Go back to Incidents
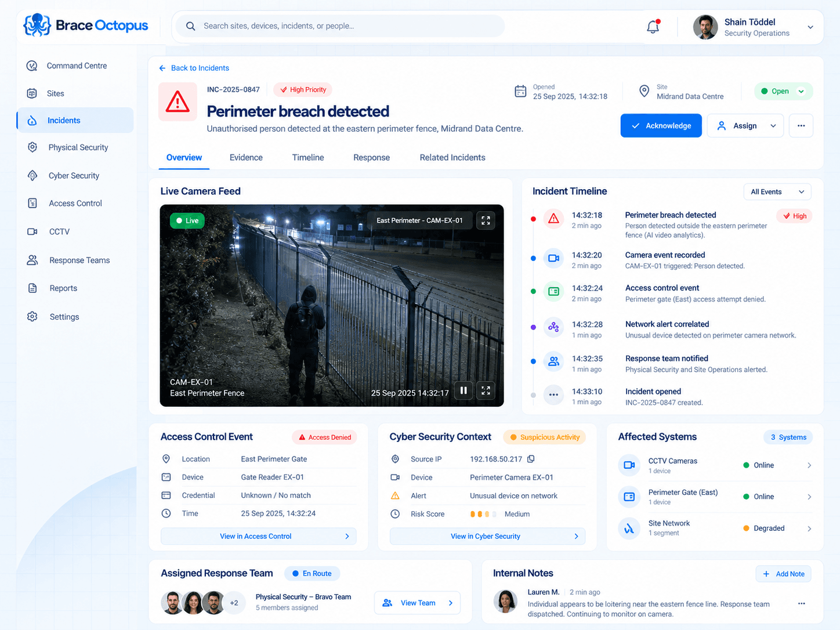The width and height of the screenshot is (840, 630). point(194,68)
